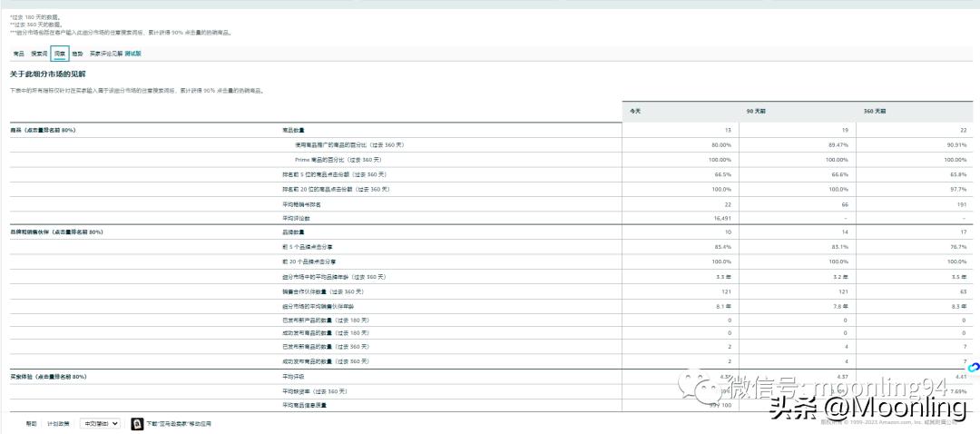Click the 平均商品信息质量 row label
This screenshot has height=434, width=980.
tap(304, 405)
